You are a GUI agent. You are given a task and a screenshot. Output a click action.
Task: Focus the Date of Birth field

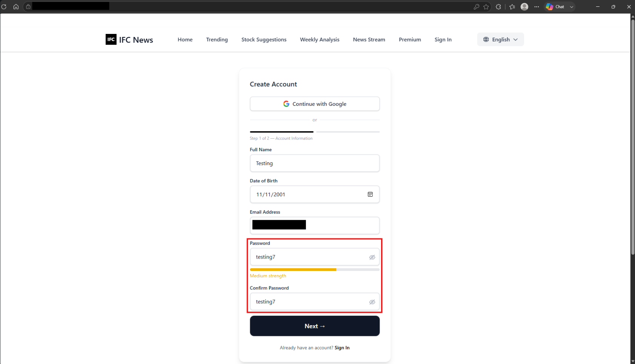click(x=315, y=194)
